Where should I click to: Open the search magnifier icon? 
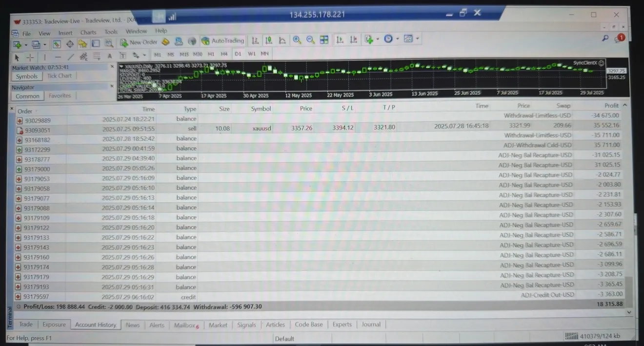pos(605,38)
